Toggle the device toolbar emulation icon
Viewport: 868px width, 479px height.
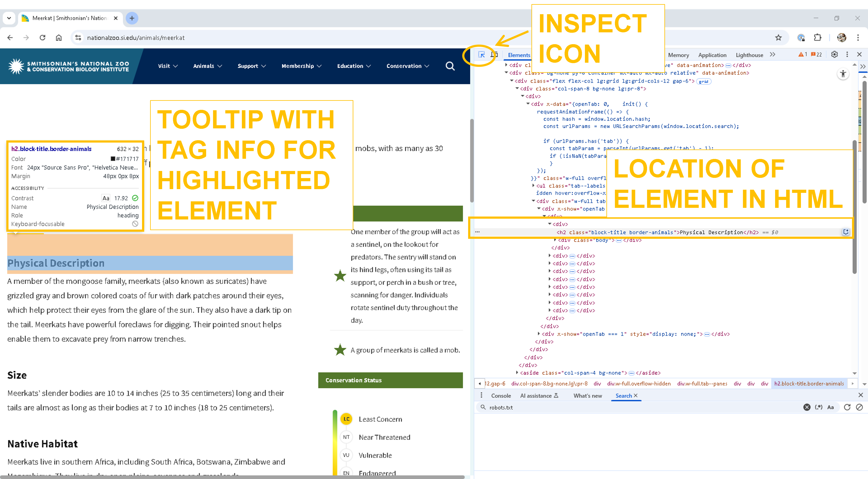495,54
